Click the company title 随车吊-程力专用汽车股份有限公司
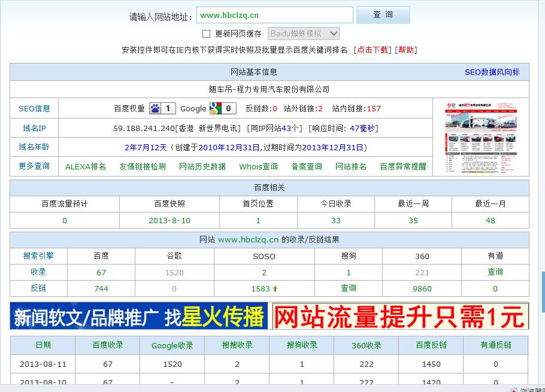545x392 pixels. pos(270,90)
